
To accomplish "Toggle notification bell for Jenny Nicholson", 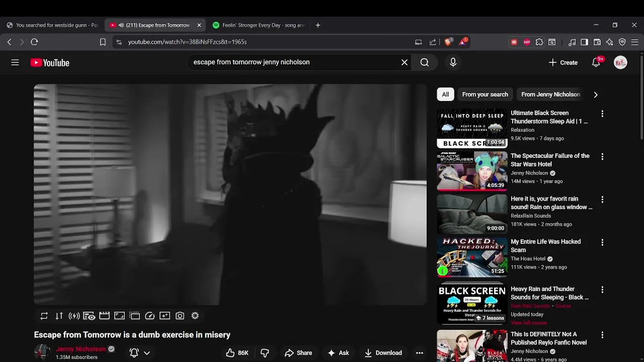I will pos(134,353).
